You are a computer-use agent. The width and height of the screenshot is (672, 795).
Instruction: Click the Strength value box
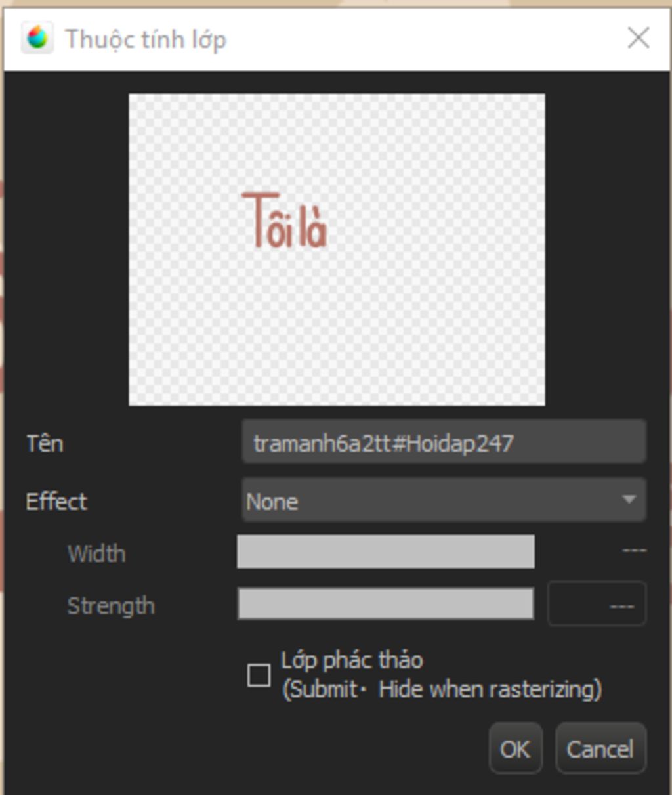tap(597, 604)
